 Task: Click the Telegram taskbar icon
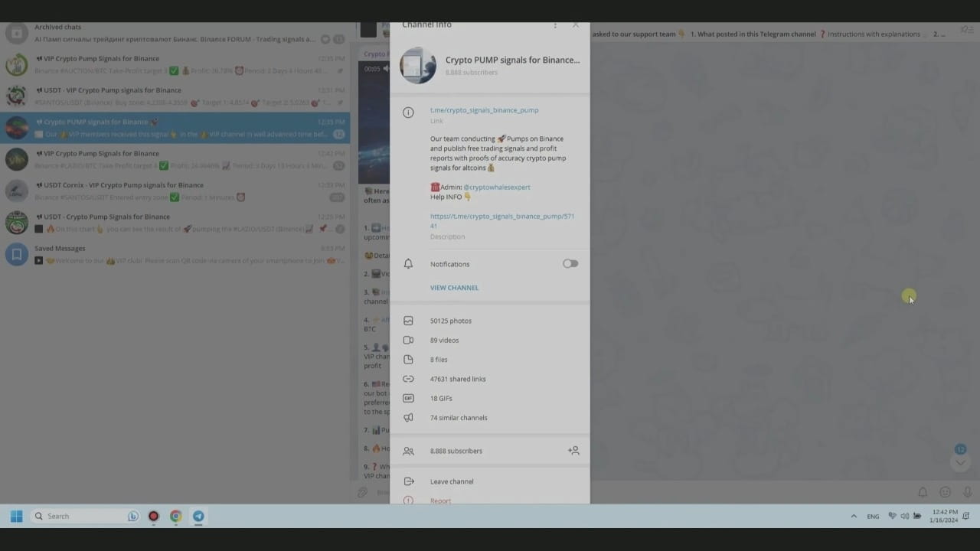pos(198,516)
